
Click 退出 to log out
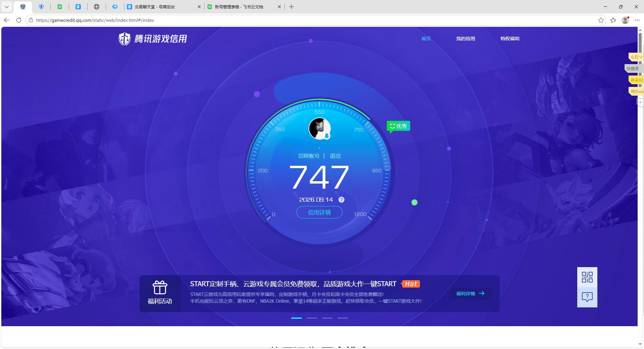335,156
